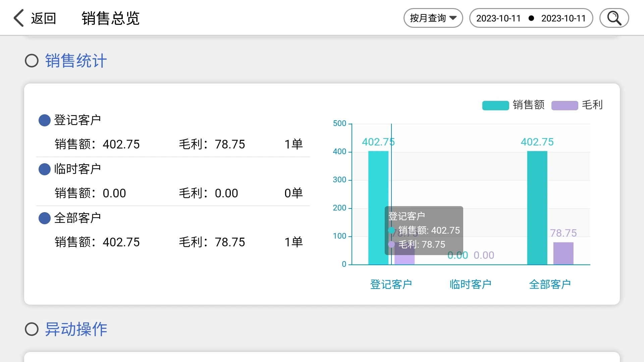
Task: Tap the magnifier search icon
Action: 614,18
